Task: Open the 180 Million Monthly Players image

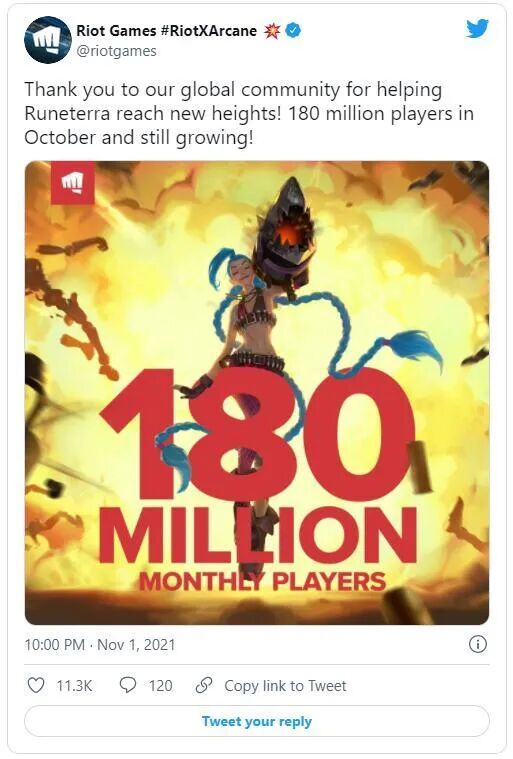Action: 257,393
